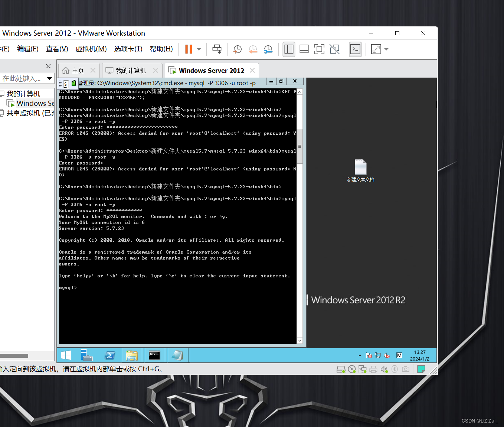The image size is (504, 427).
Task: Open the power options dropdown next to pause
Action: (199, 49)
